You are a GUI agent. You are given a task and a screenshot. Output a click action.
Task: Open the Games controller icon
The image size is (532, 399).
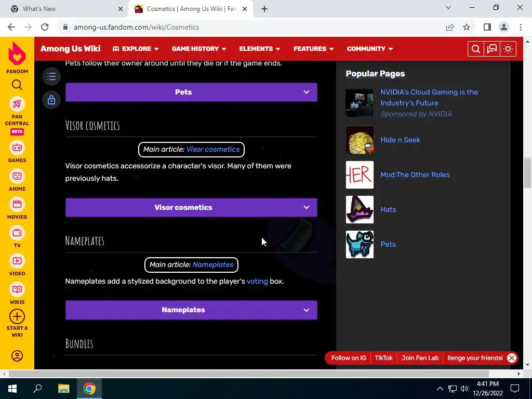[x=17, y=148]
